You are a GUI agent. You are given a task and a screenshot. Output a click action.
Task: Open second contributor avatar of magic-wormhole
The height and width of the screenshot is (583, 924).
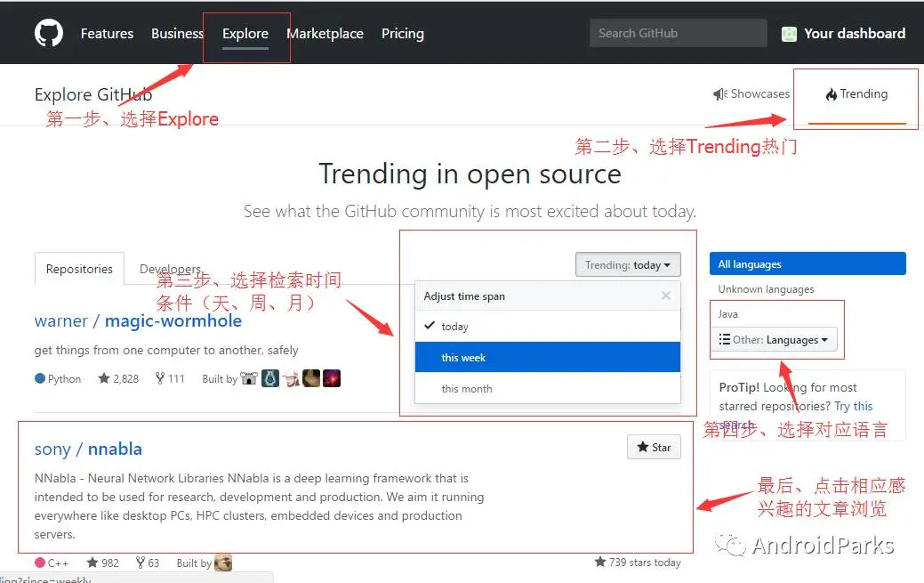pos(269,378)
